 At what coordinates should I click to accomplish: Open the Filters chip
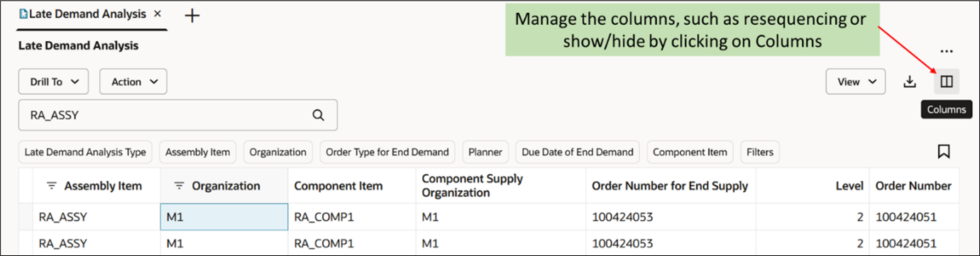[759, 152]
